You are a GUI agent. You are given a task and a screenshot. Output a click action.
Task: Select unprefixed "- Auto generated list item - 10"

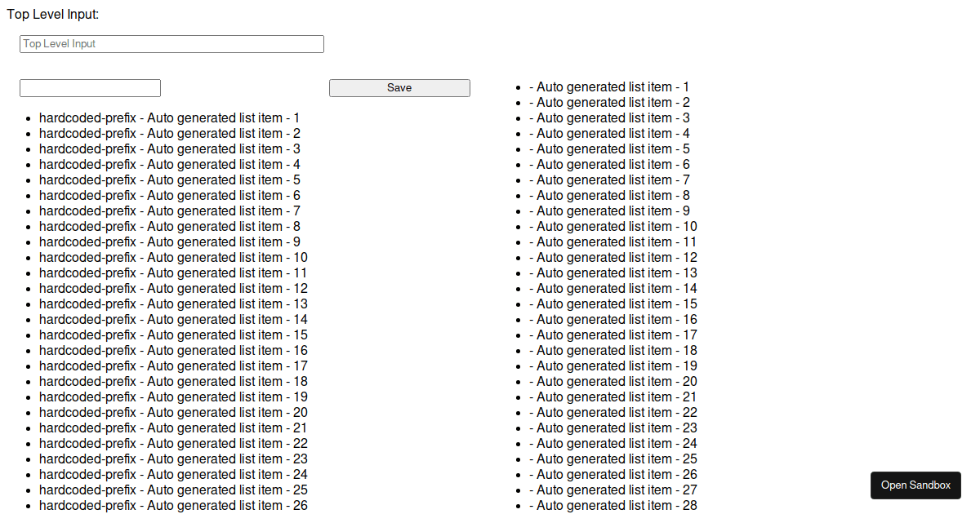tap(613, 227)
